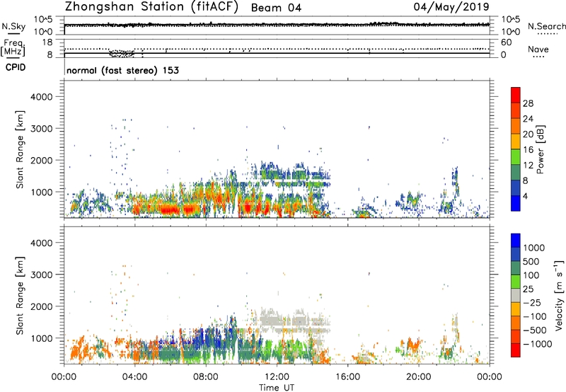Click the 'N.Sky' legend label
Image resolution: width=566 pixels, height=392 pixels.
click(x=13, y=26)
